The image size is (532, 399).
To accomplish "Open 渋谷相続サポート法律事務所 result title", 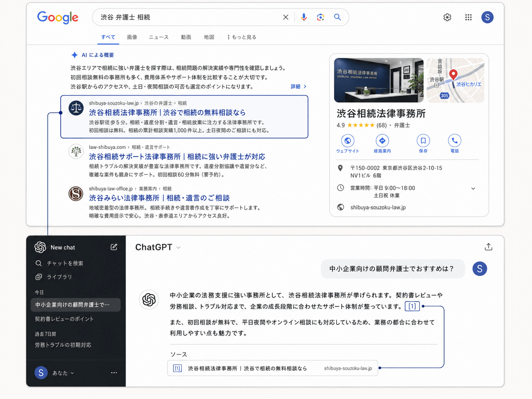I will (177, 157).
